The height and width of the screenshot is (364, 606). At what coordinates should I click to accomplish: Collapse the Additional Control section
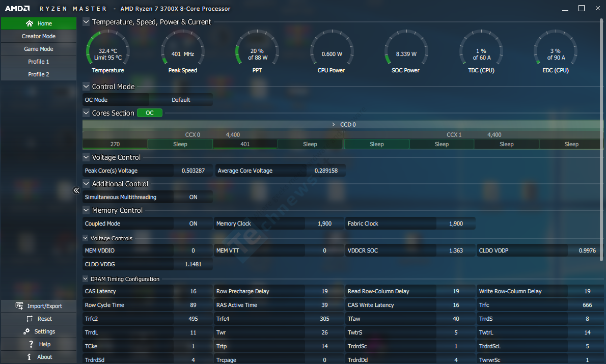pyautogui.click(x=86, y=184)
